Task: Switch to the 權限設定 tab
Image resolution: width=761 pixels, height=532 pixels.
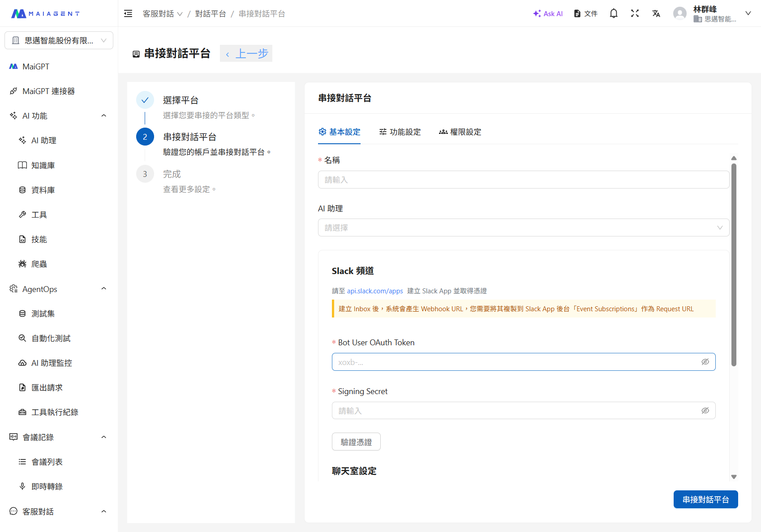Action: click(460, 132)
